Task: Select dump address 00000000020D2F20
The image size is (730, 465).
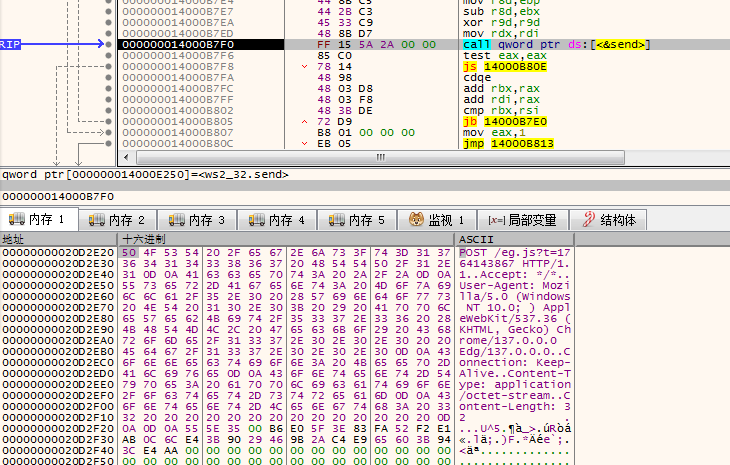Action: [x=58, y=428]
